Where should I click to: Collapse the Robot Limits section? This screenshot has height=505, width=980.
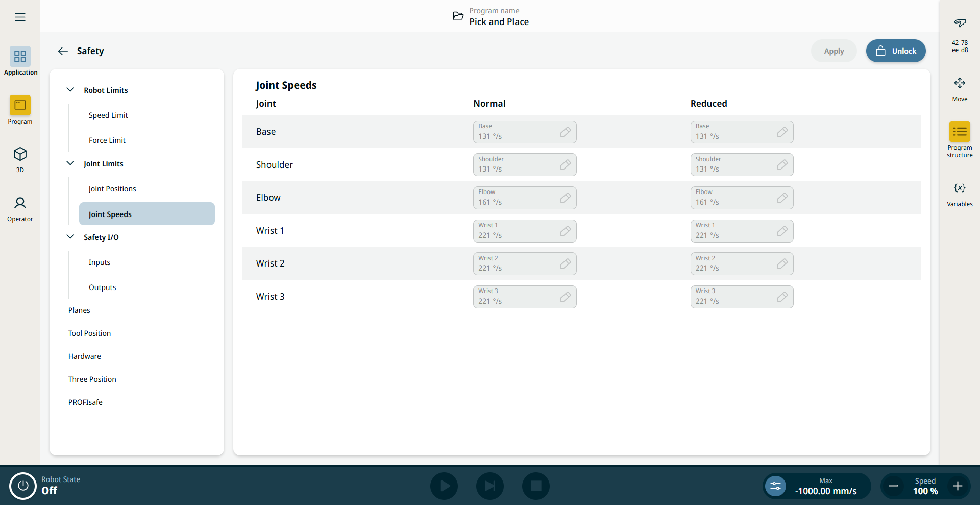(70, 90)
